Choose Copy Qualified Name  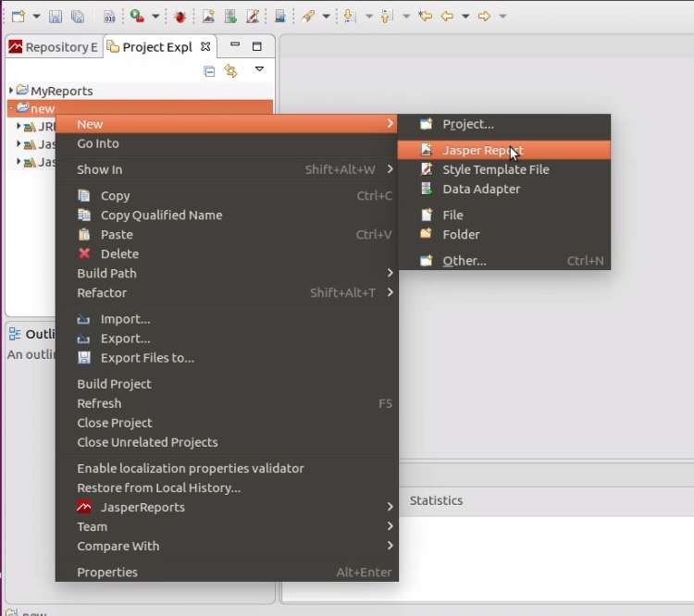[227, 216]
